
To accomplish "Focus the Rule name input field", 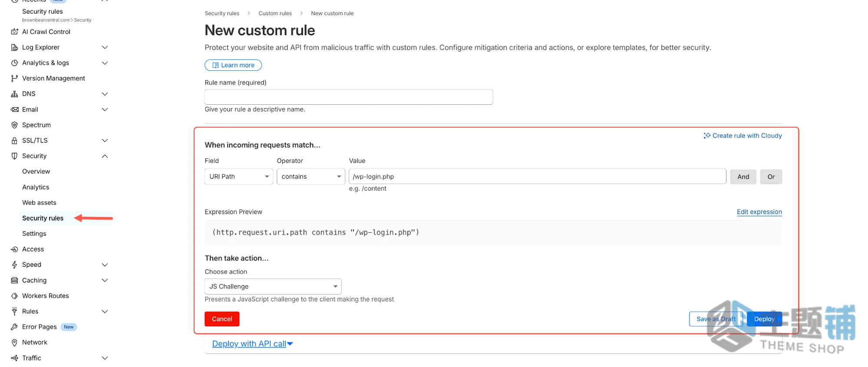I will click(349, 97).
